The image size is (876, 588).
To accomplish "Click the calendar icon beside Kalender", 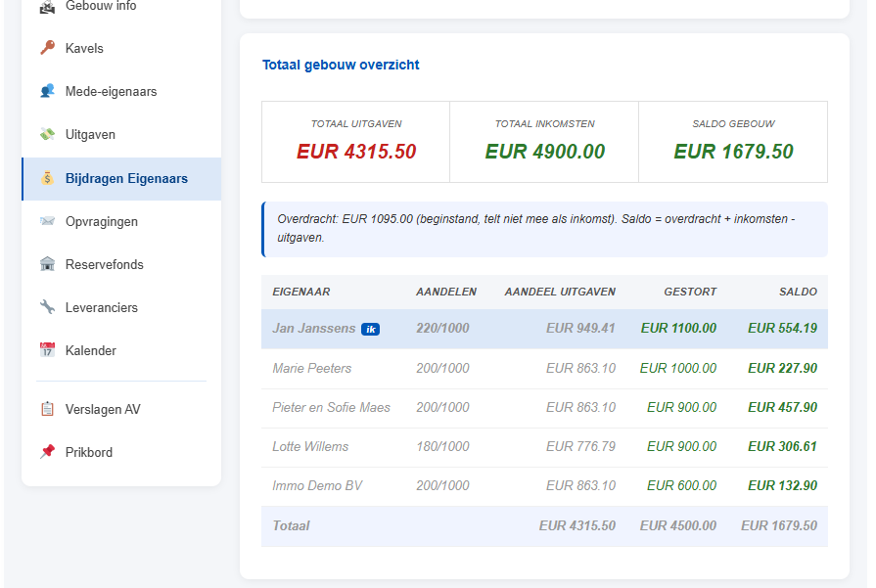I will pyautogui.click(x=48, y=350).
